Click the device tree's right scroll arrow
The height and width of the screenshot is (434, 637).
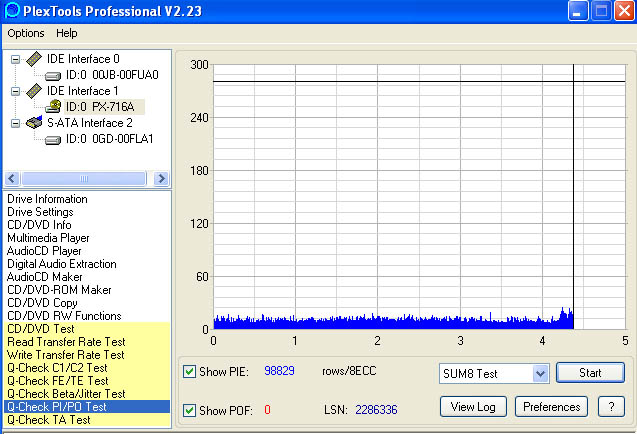tap(161, 178)
